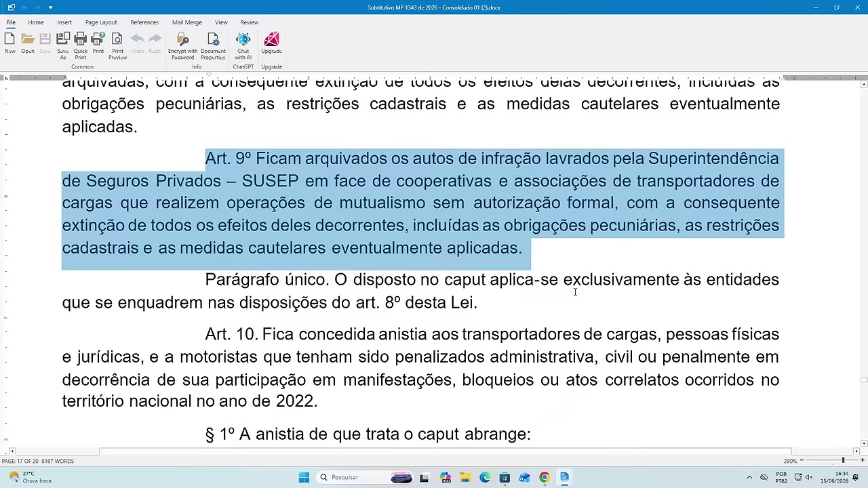
Task: Go to the References tab
Action: pyautogui.click(x=144, y=22)
